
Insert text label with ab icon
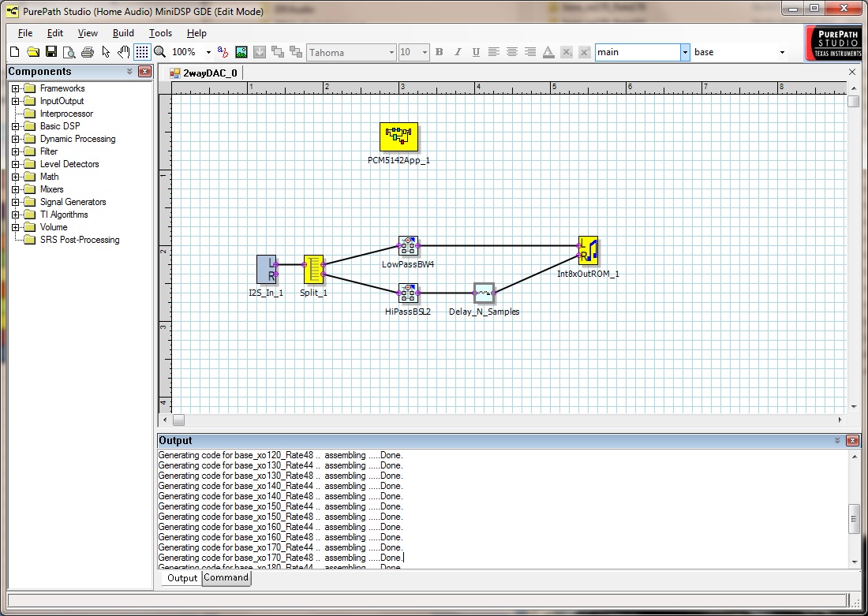point(223,52)
